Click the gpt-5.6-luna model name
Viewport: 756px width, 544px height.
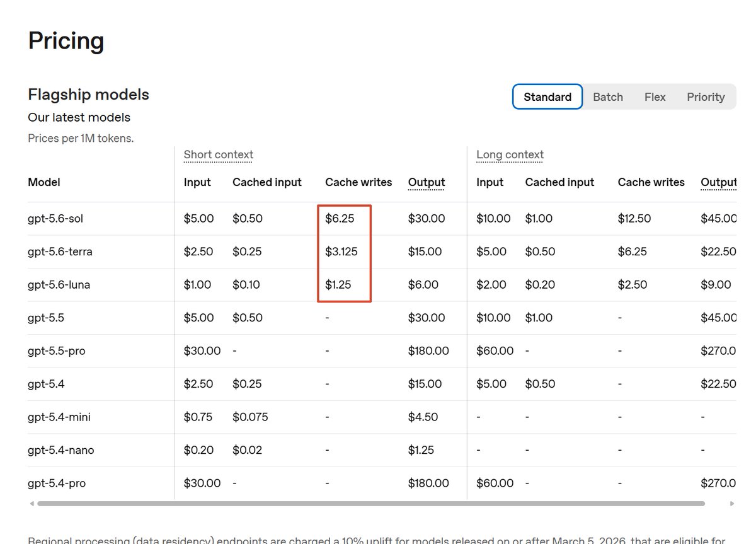click(59, 285)
